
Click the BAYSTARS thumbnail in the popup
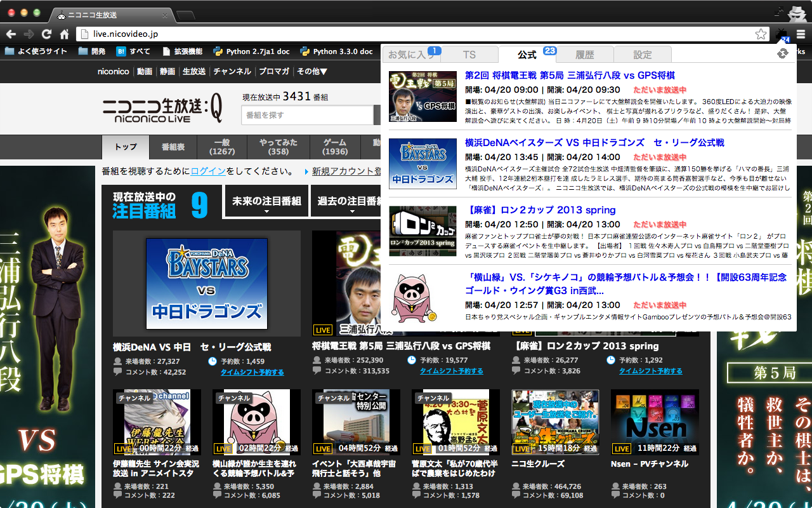pos(422,164)
